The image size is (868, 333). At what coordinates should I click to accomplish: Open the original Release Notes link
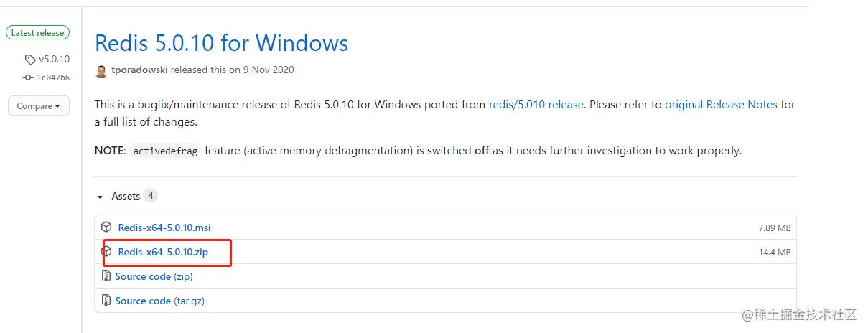(721, 105)
